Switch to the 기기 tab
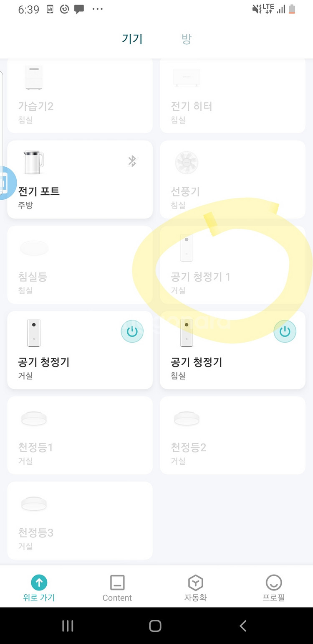 point(132,39)
